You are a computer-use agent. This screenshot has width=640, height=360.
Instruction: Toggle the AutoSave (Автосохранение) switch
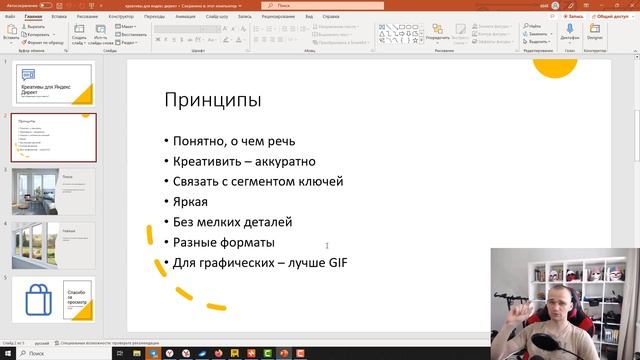click(45, 6)
